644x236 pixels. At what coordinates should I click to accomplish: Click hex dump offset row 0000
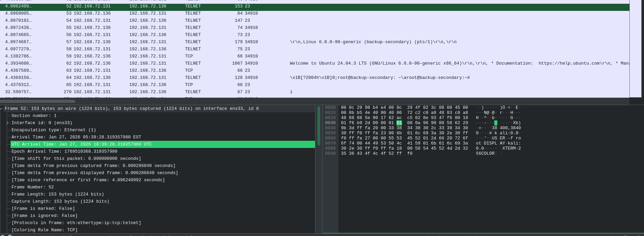pyautogui.click(x=330, y=107)
